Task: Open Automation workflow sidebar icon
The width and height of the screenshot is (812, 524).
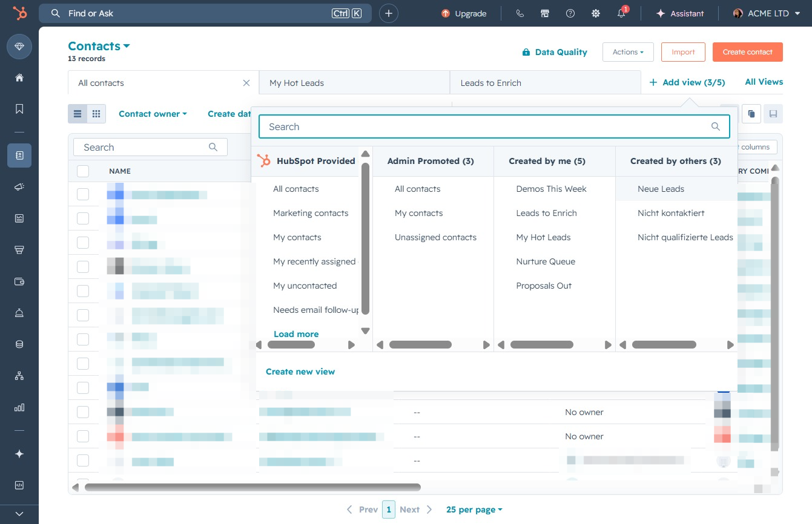Action: tap(19, 376)
